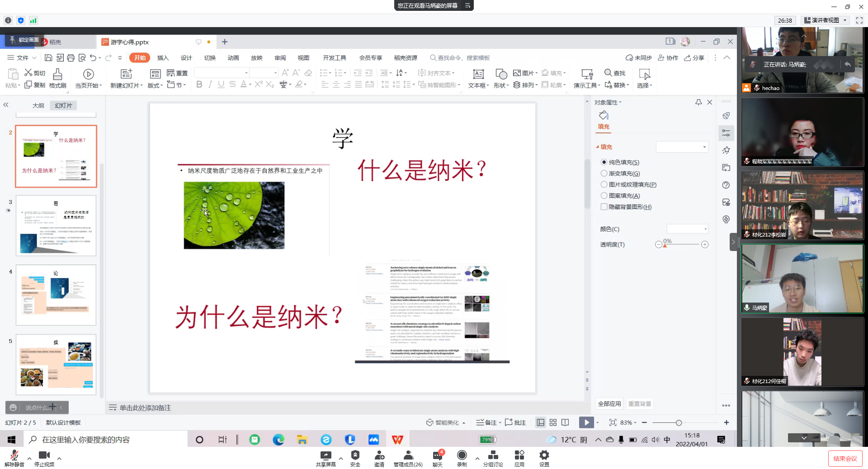
Task: Insert a text box using 文本框 icon
Action: click(478, 74)
